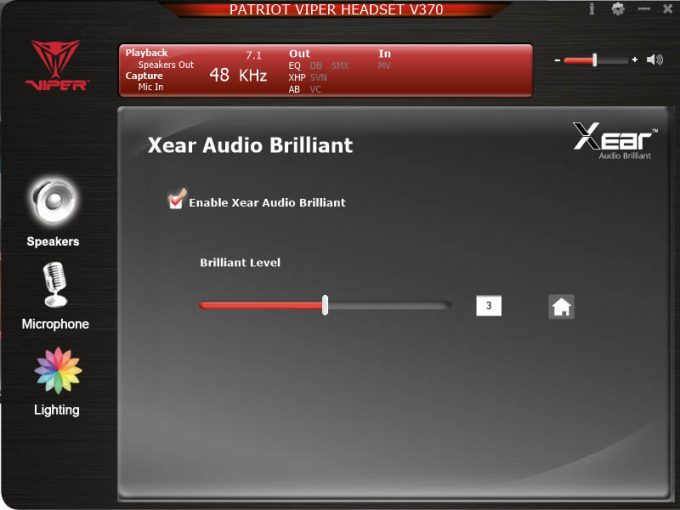This screenshot has height=510, width=680.
Task: Toggle the AB output indicator
Action: pos(294,89)
